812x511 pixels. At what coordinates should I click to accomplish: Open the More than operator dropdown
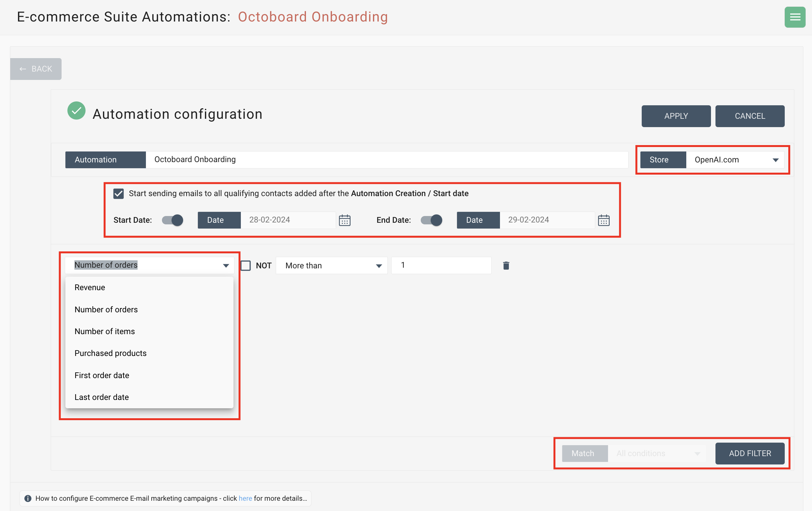[x=332, y=265]
